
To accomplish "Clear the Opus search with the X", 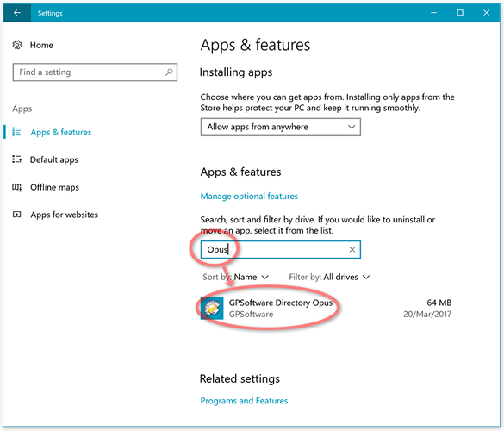I will (x=352, y=250).
